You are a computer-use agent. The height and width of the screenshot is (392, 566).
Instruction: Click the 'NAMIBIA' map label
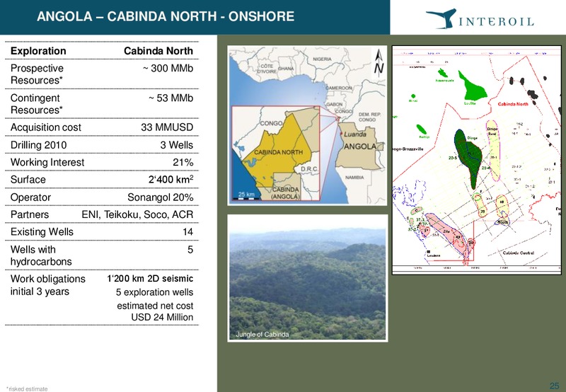click(354, 178)
